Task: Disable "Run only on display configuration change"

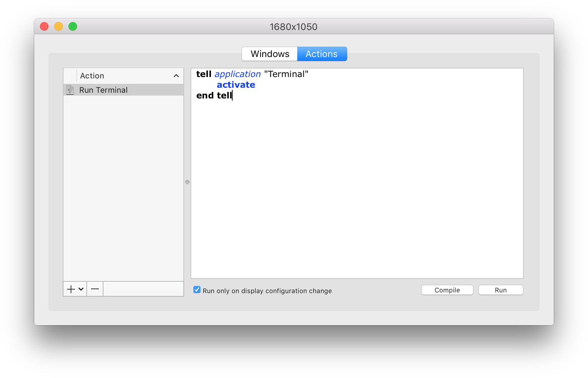Action: click(197, 290)
